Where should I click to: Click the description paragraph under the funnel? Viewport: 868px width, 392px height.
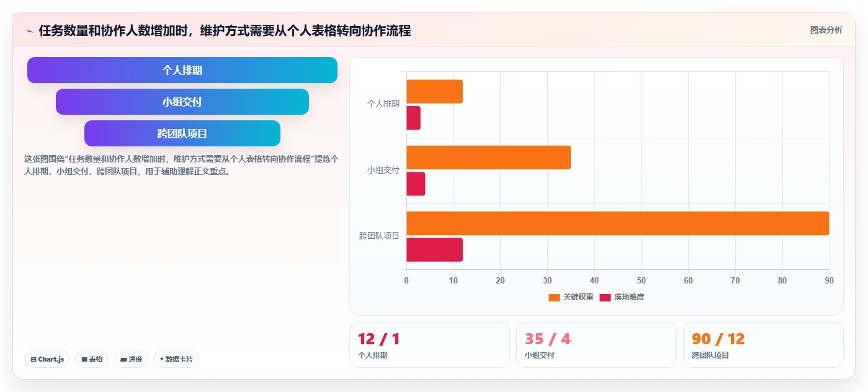point(182,165)
